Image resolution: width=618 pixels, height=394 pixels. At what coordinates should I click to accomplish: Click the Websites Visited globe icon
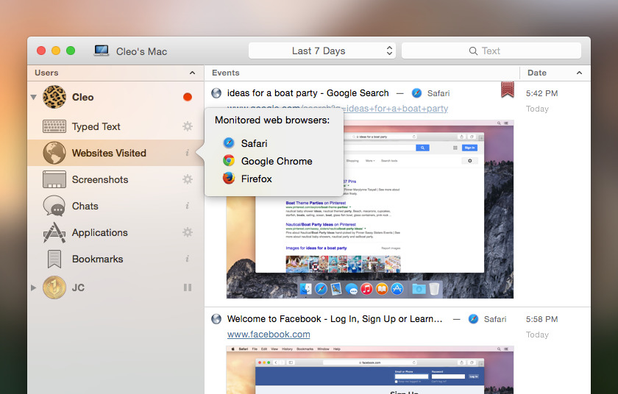[54, 153]
